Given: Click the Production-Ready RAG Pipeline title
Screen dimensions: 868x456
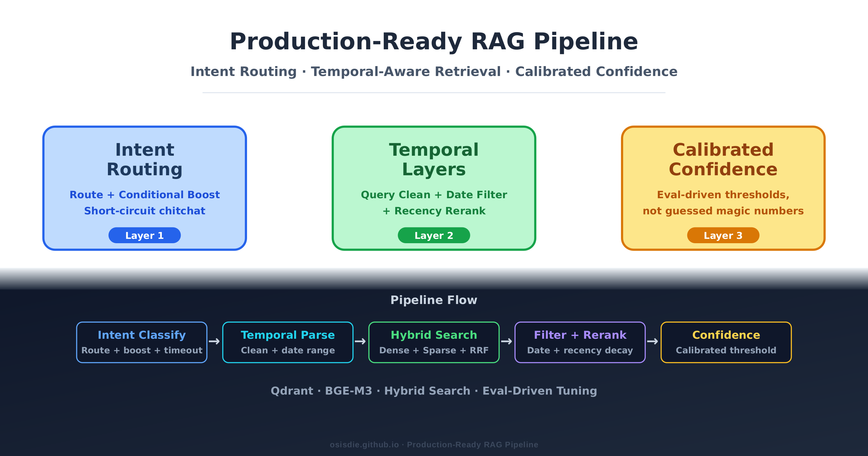Looking at the screenshot, I should point(434,42).
